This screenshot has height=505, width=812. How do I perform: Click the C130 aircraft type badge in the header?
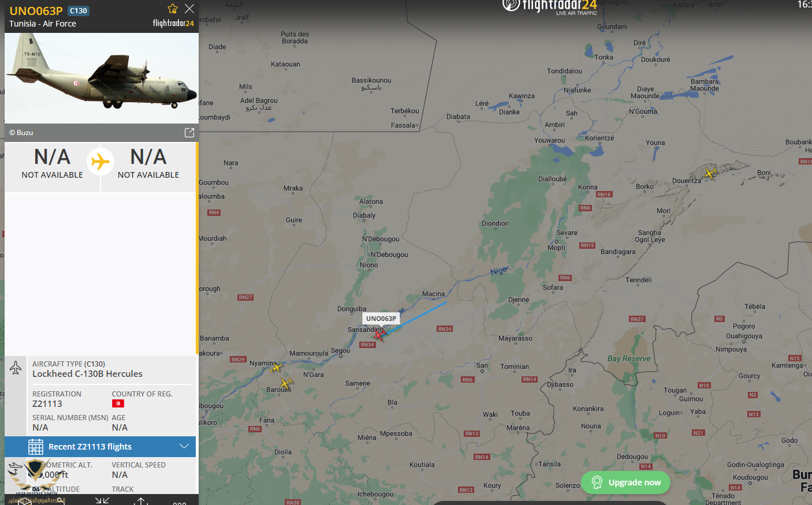point(79,11)
